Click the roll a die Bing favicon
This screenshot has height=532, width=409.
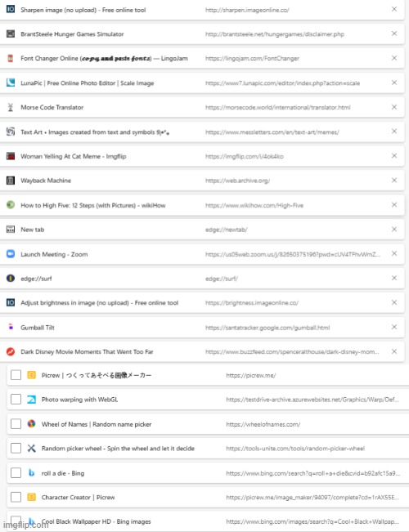click(31, 472)
